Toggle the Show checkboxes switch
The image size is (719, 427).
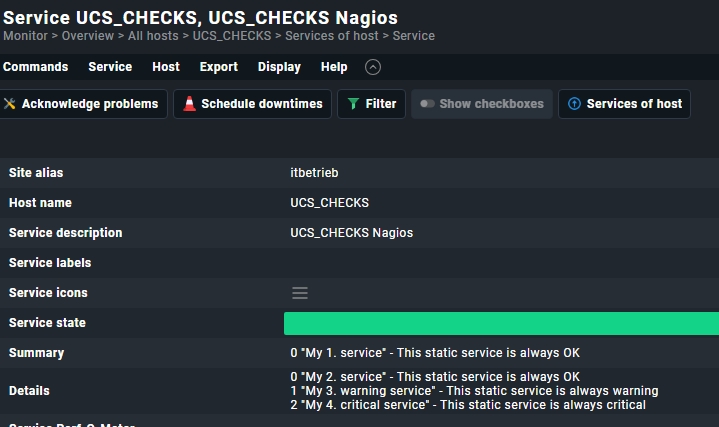tap(427, 104)
